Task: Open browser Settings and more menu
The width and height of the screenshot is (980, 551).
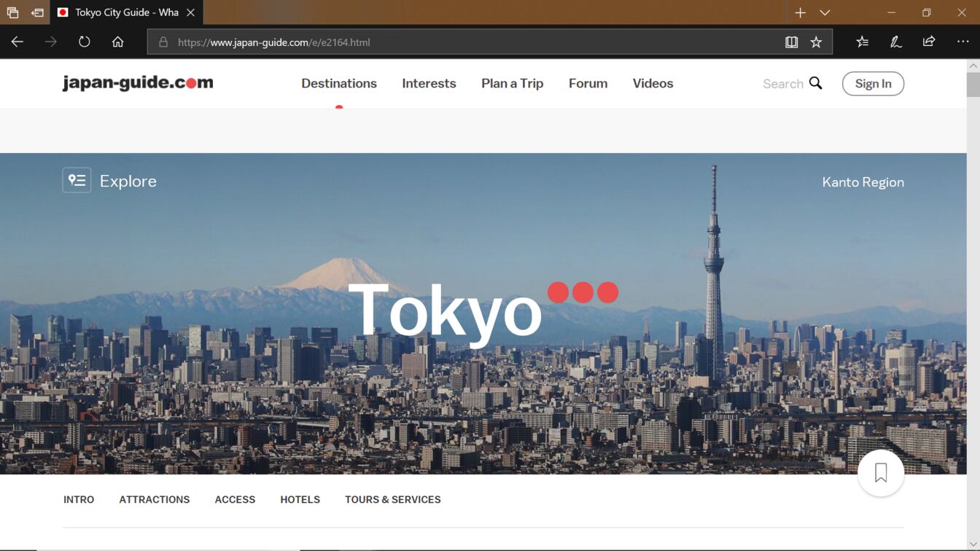Action: point(962,42)
